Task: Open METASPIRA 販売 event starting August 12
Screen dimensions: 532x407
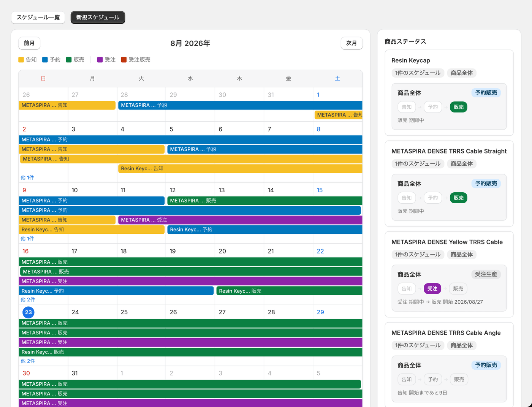Action: click(265, 201)
